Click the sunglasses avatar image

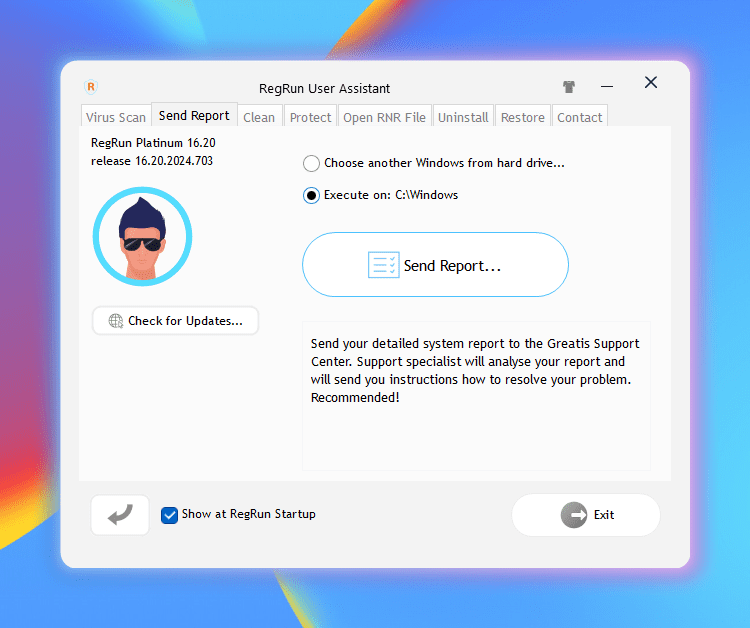(142, 237)
